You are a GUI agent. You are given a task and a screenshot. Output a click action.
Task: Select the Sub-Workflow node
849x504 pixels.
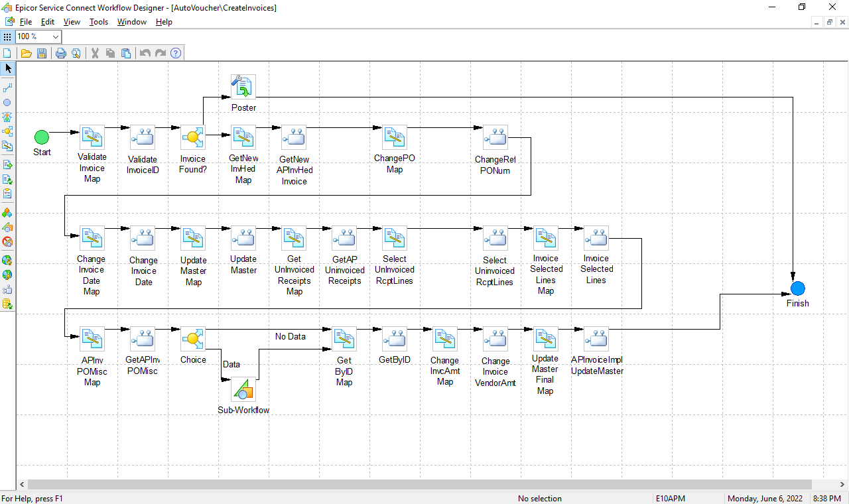(x=243, y=389)
